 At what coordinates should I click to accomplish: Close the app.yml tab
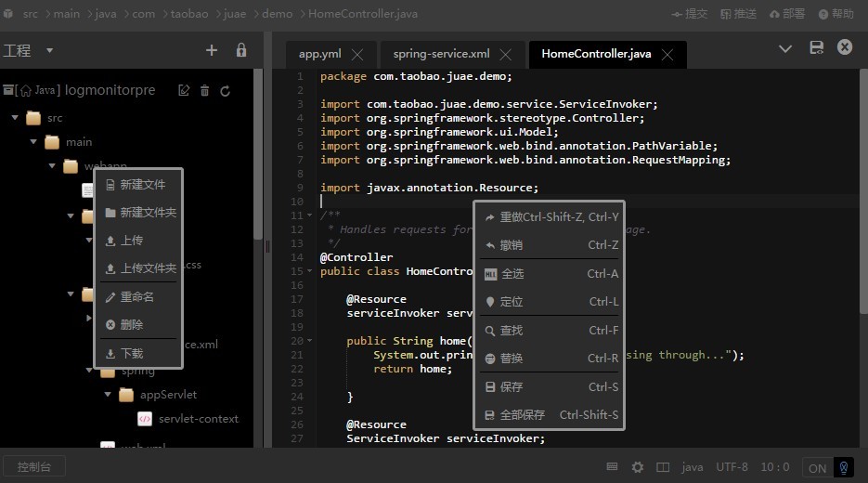(x=357, y=55)
